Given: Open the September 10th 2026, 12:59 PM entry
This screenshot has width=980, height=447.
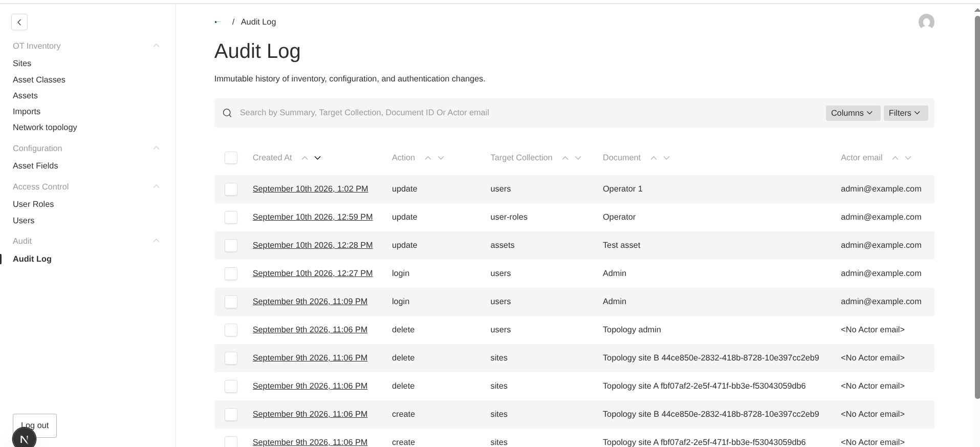Looking at the screenshot, I should (313, 217).
